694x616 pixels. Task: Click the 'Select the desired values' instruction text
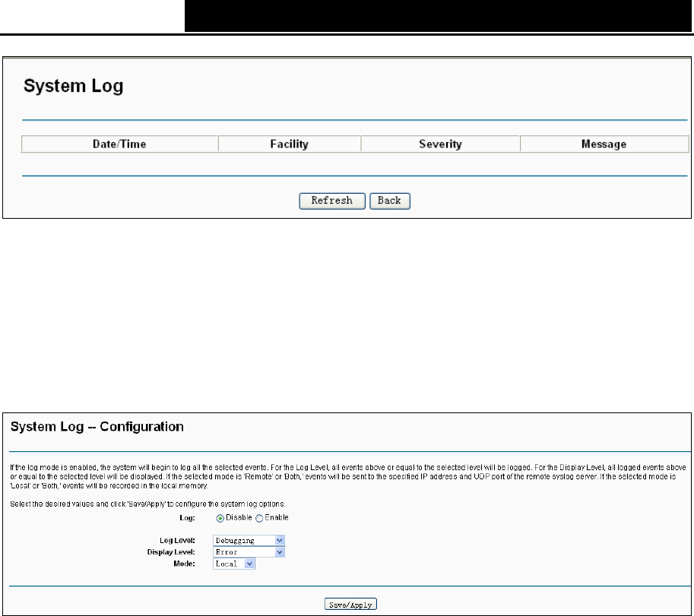tap(147, 504)
